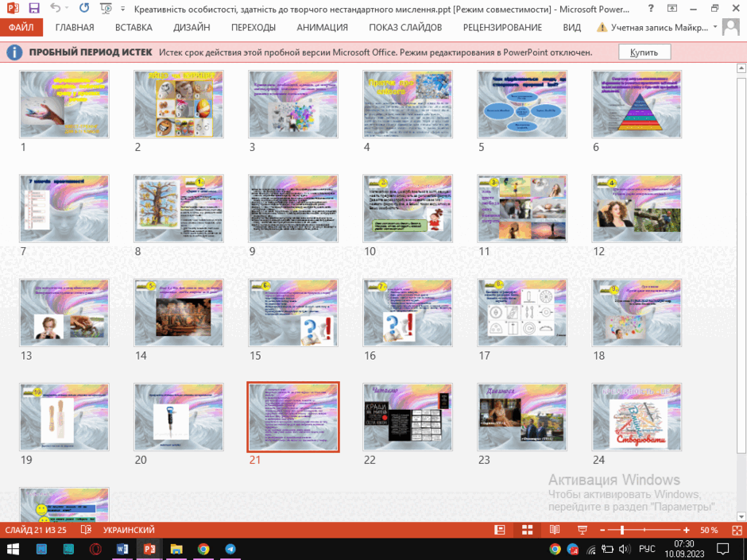Screen dimensions: 747x560
Task: Click Fit slide to window icon
Action: (x=737, y=530)
